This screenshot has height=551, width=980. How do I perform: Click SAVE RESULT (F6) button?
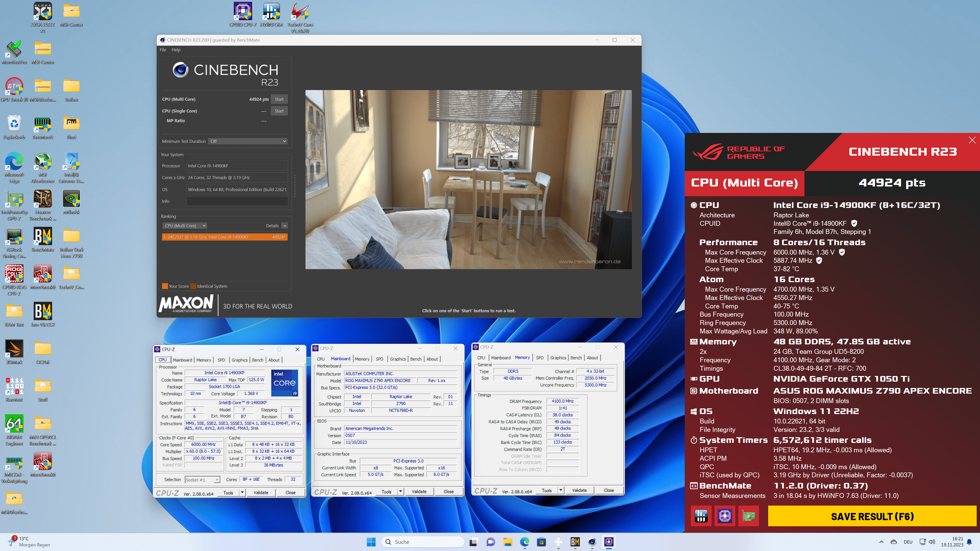pos(872,516)
